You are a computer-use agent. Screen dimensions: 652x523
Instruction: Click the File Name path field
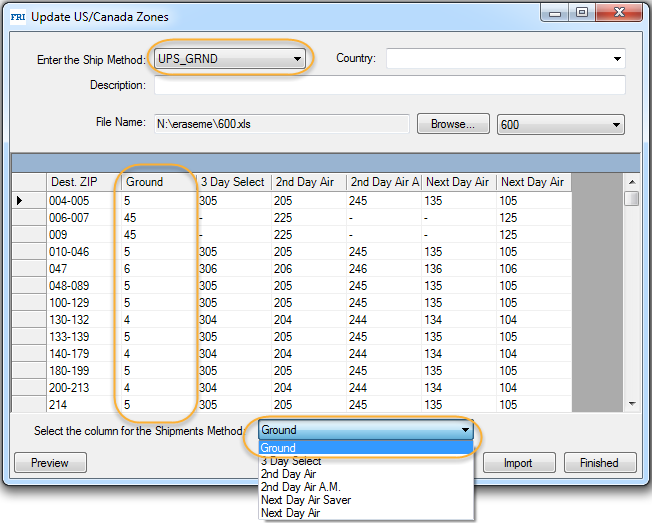click(281, 124)
